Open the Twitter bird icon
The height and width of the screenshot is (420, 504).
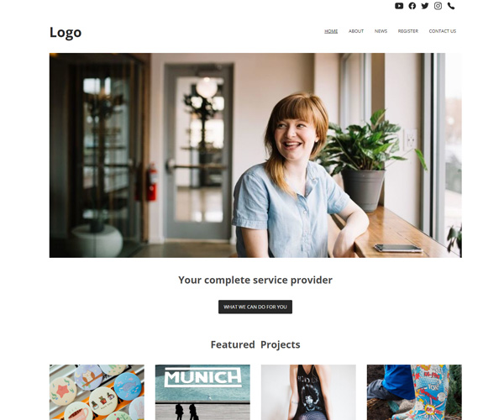point(425,6)
